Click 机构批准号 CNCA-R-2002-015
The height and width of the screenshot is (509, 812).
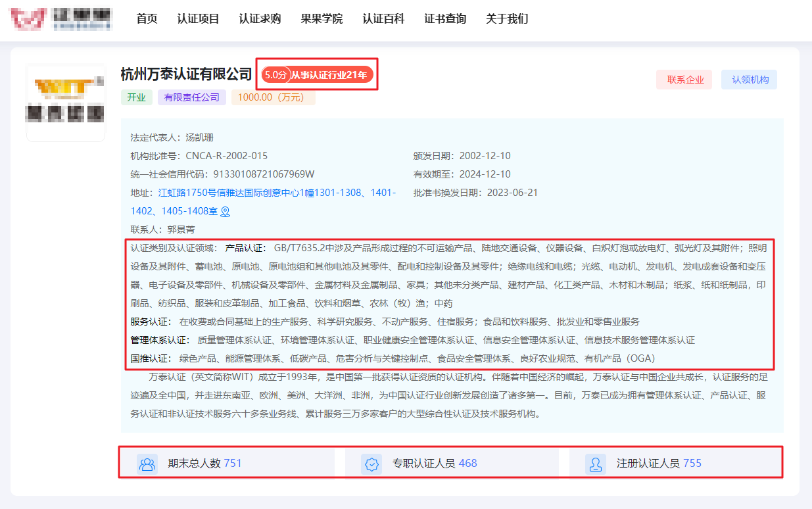tap(199, 156)
